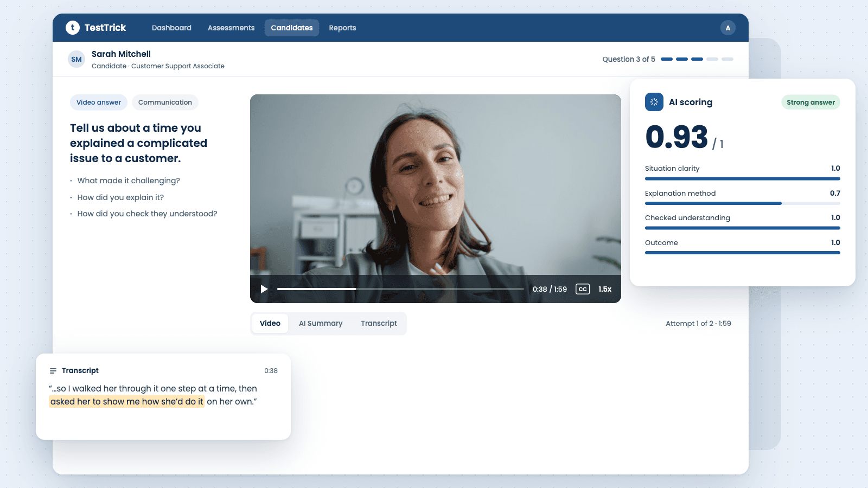Viewport: 868px width, 488px height.
Task: Click the highlighted transcript phrase
Action: tap(127, 402)
